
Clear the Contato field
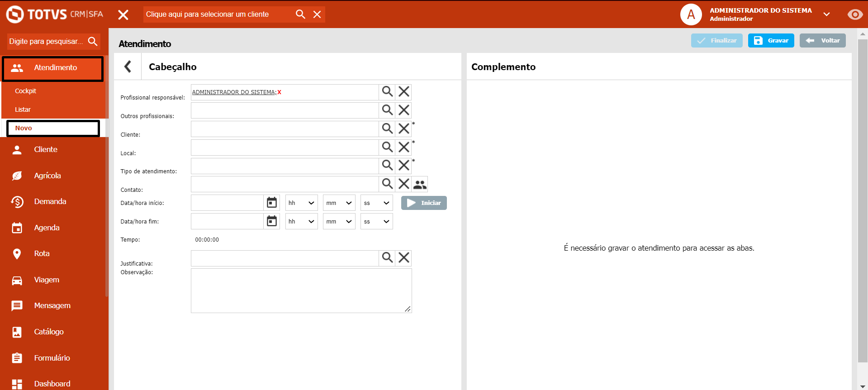[x=403, y=184]
